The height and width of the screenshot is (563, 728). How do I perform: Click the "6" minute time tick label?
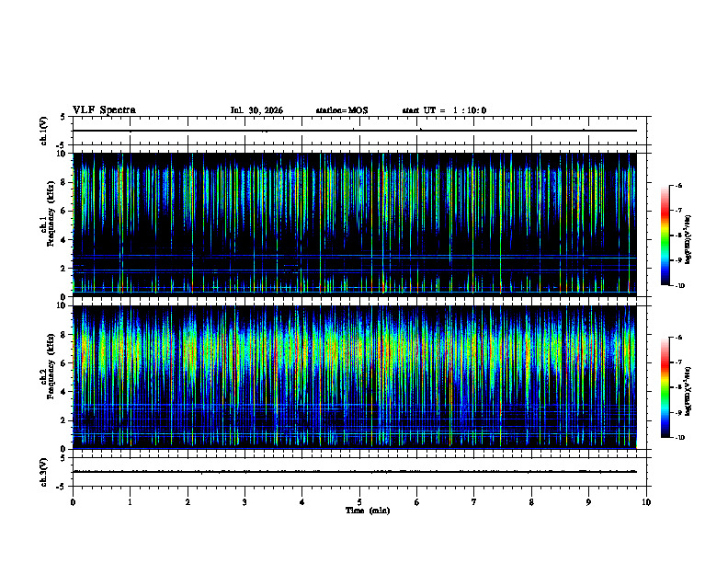(417, 502)
